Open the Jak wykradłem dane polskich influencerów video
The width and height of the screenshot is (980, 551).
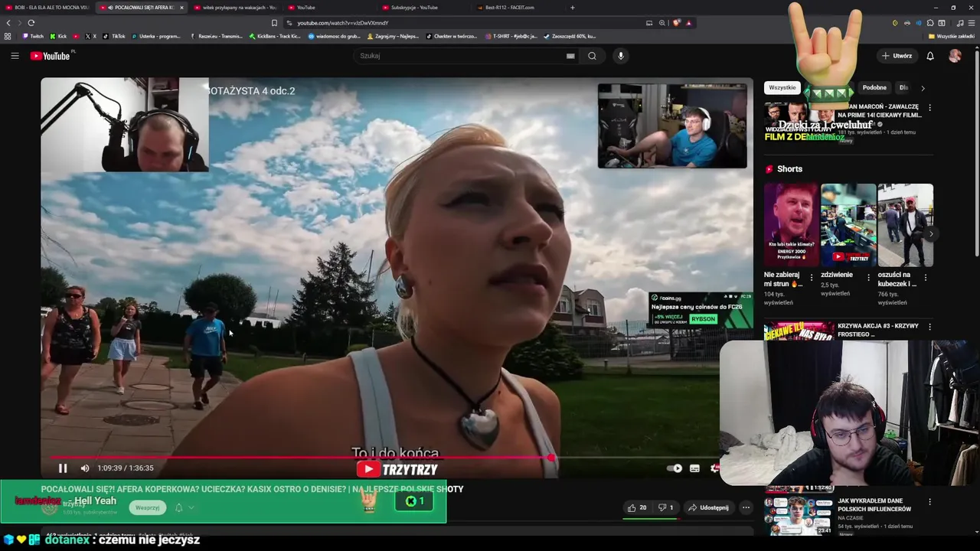click(874, 505)
